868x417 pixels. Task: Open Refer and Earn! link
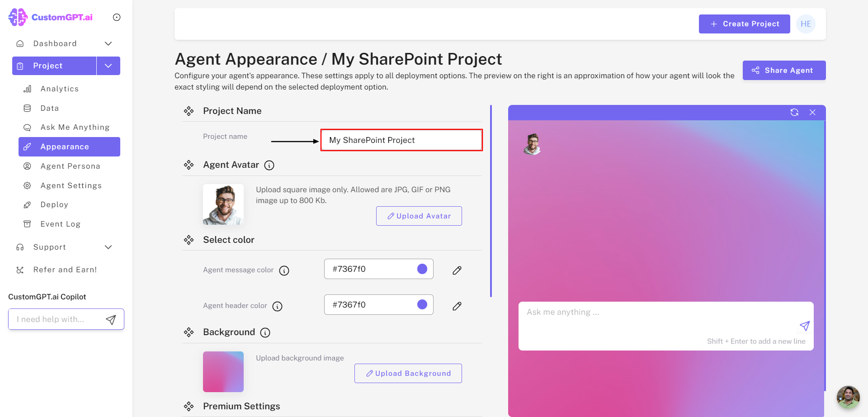[x=65, y=270]
